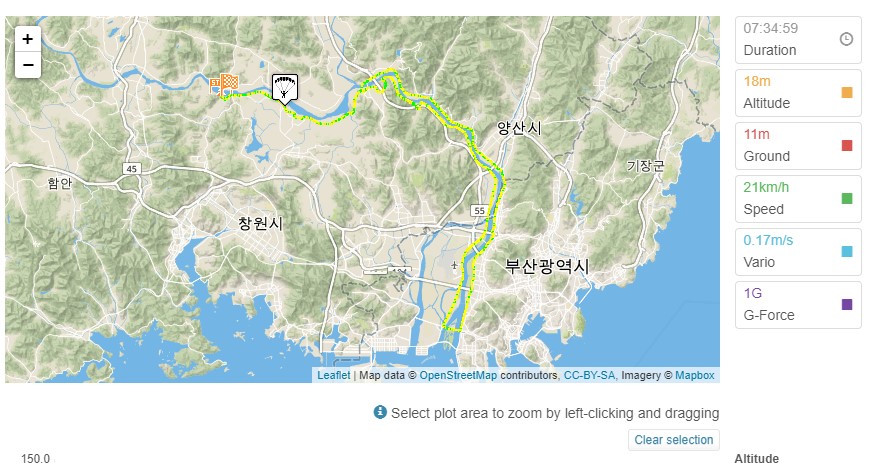Toggle the purple G-Force series swatch
This screenshot has height=463, width=870.
click(847, 304)
